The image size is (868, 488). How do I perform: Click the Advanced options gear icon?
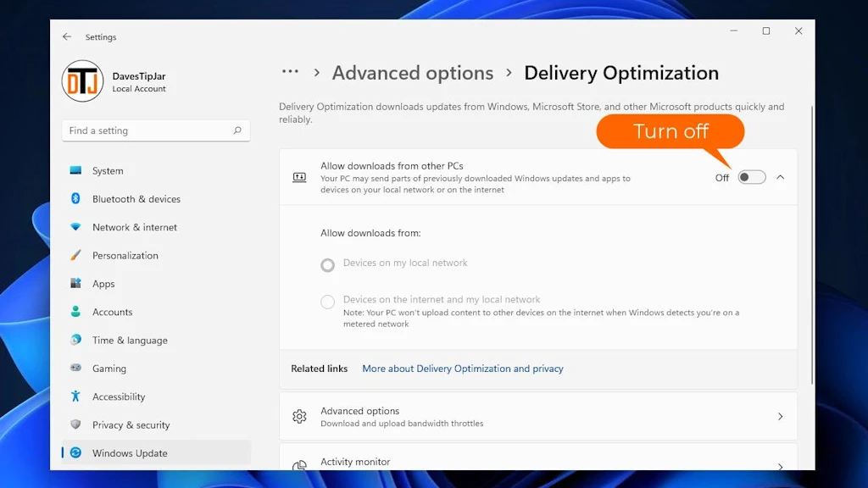click(x=299, y=416)
